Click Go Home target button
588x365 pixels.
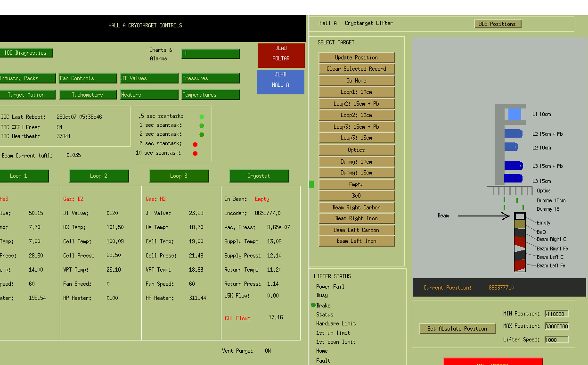click(357, 81)
